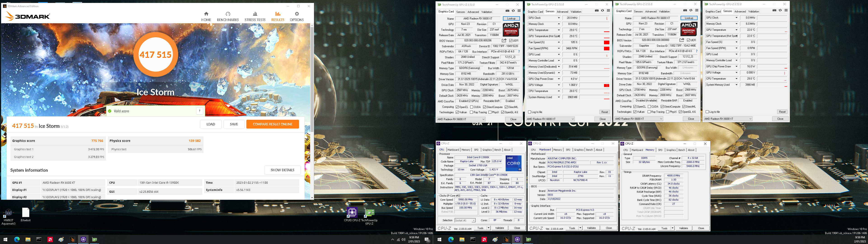This screenshot has height=244, width=868.
Task: Click Validate button in CPU-Z Mainboard window
Action: click(x=591, y=228)
